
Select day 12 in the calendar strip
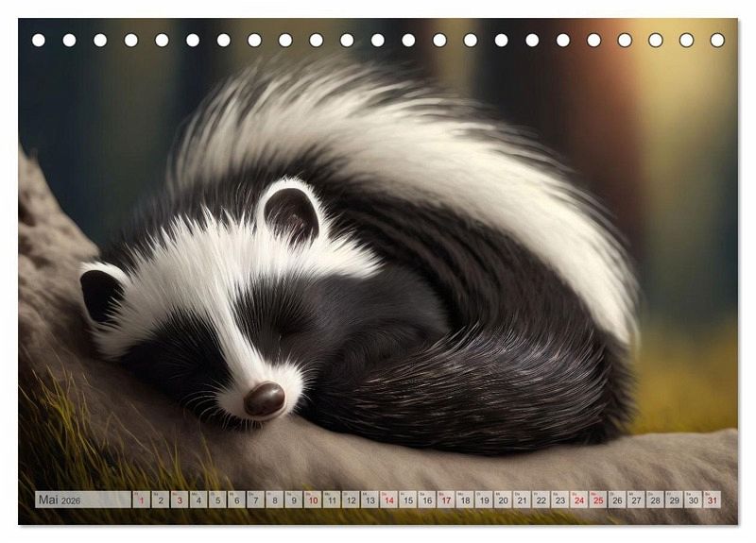pyautogui.click(x=351, y=501)
